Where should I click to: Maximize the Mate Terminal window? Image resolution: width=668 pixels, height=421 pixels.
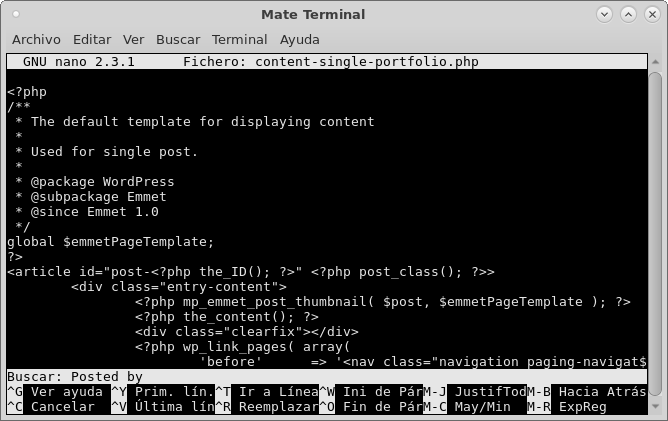(x=628, y=14)
